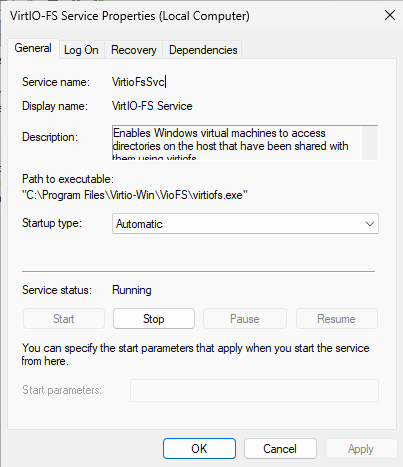Click the Start service button
Image resolution: width=403 pixels, height=467 pixels.
[64, 319]
